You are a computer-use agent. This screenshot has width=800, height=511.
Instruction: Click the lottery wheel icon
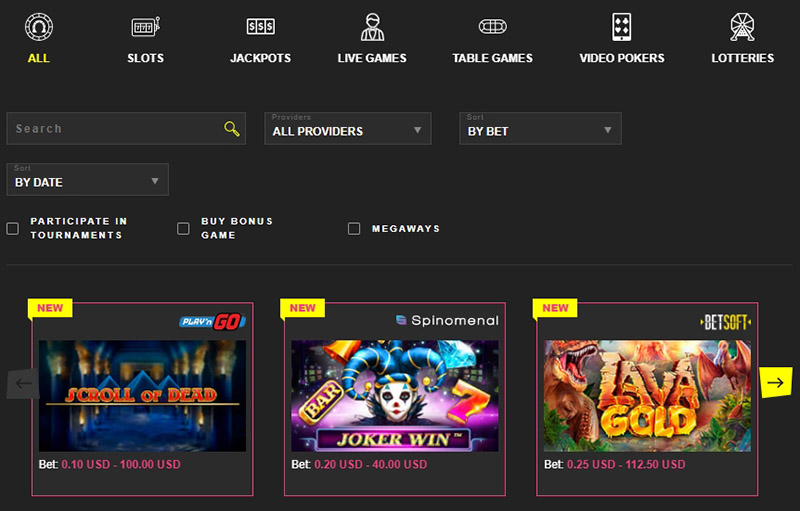tap(742, 27)
